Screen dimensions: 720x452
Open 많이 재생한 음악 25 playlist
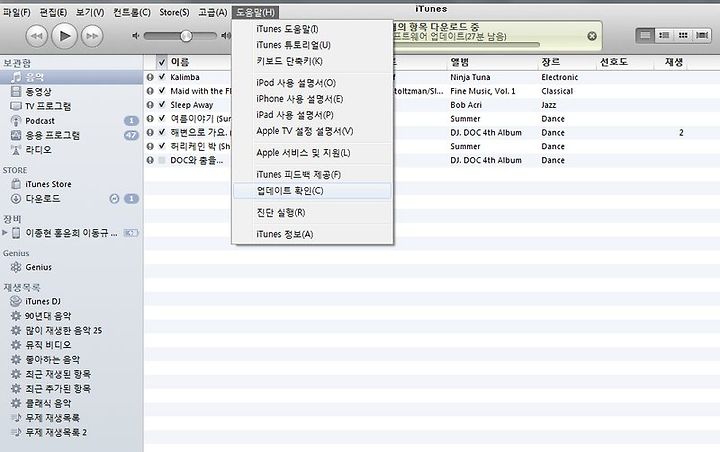[x=63, y=330]
